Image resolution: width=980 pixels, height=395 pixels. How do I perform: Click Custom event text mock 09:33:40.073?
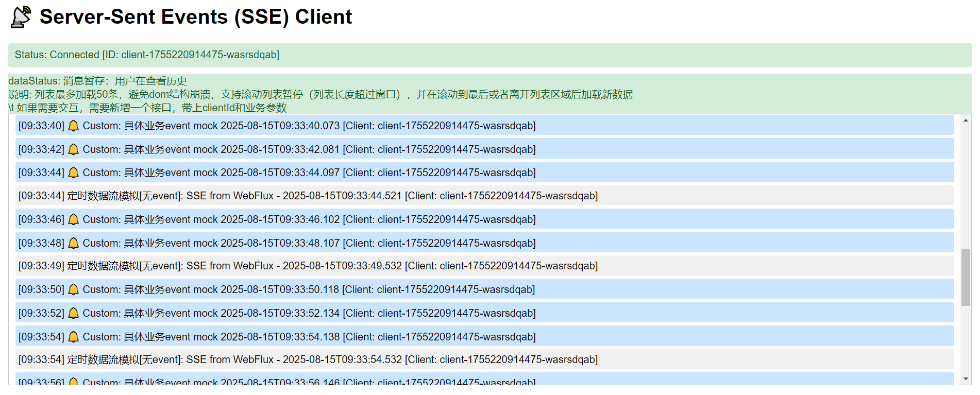(x=309, y=126)
